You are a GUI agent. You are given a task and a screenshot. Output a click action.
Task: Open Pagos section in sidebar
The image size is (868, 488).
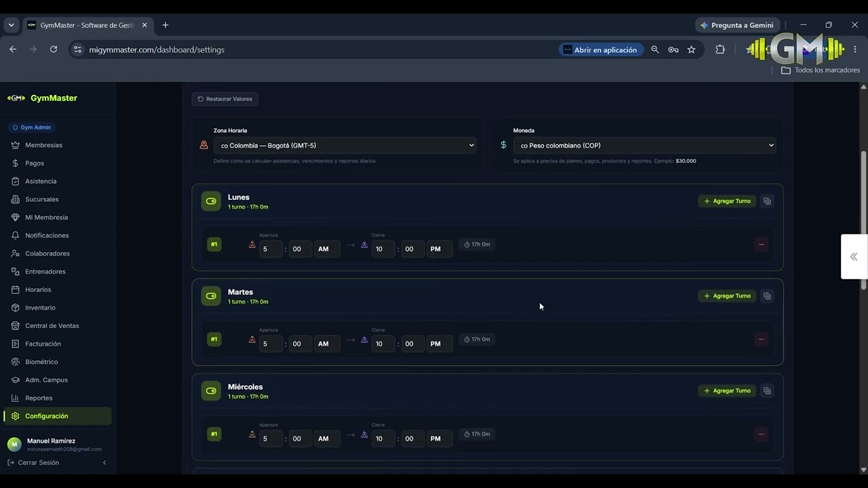tap(35, 163)
